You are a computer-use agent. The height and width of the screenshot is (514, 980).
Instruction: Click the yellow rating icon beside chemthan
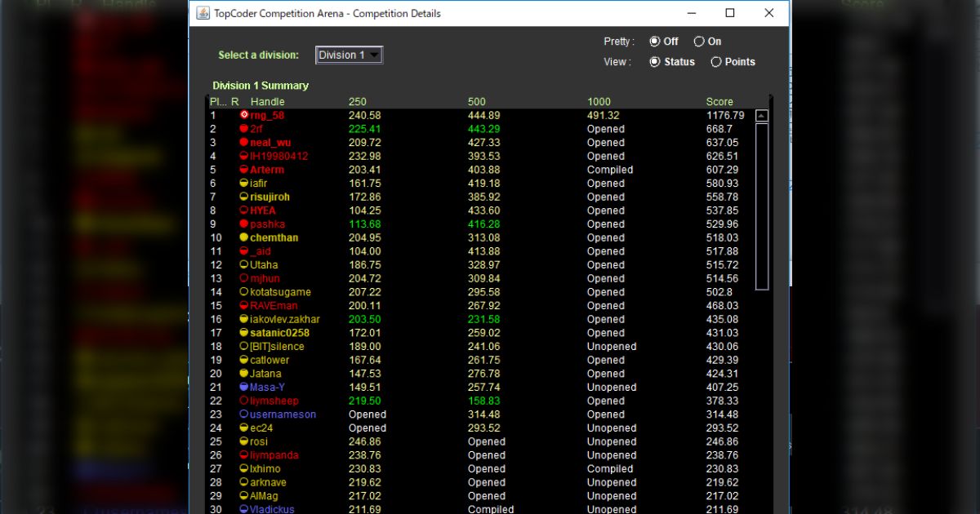click(243, 237)
